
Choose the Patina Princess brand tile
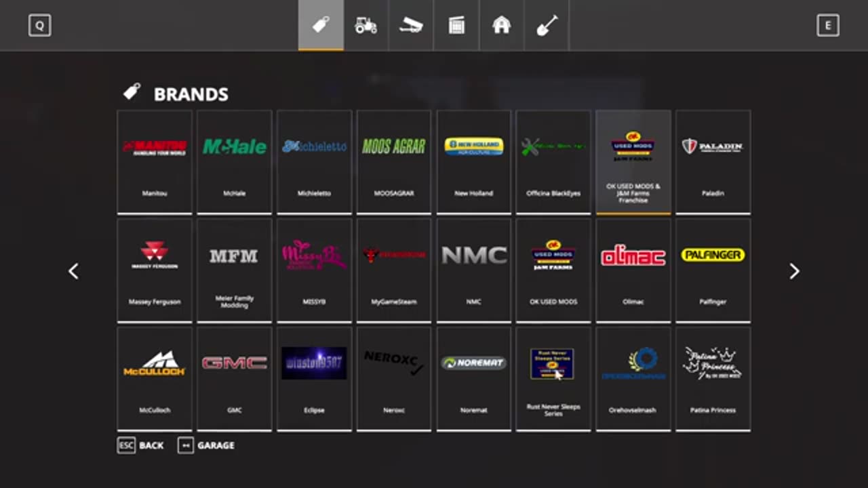(713, 379)
